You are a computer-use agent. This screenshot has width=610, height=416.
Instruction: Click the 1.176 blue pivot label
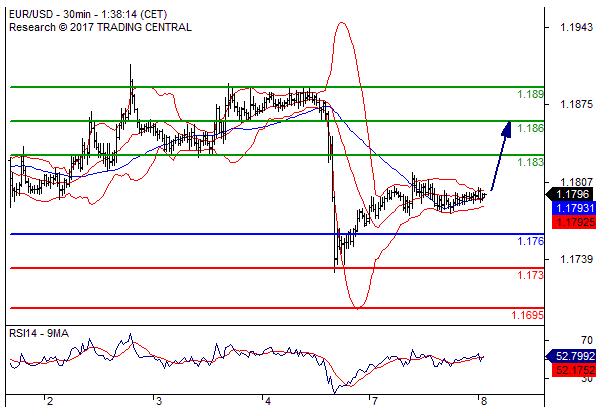tap(530, 241)
